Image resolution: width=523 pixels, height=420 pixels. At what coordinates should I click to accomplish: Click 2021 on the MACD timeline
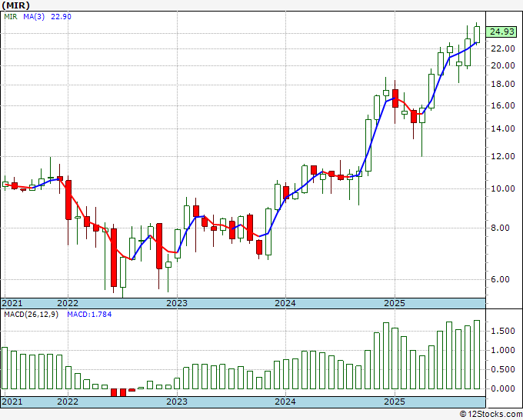pyautogui.click(x=12, y=402)
